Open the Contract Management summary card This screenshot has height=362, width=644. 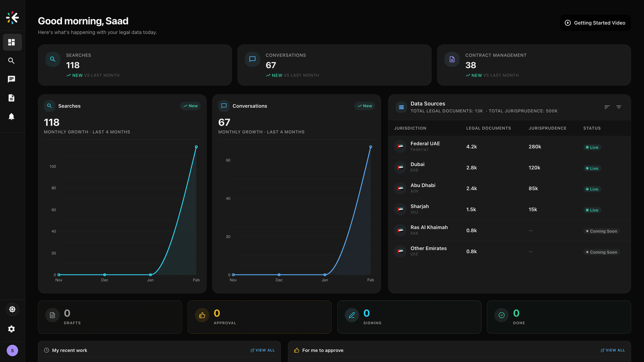pos(533,65)
